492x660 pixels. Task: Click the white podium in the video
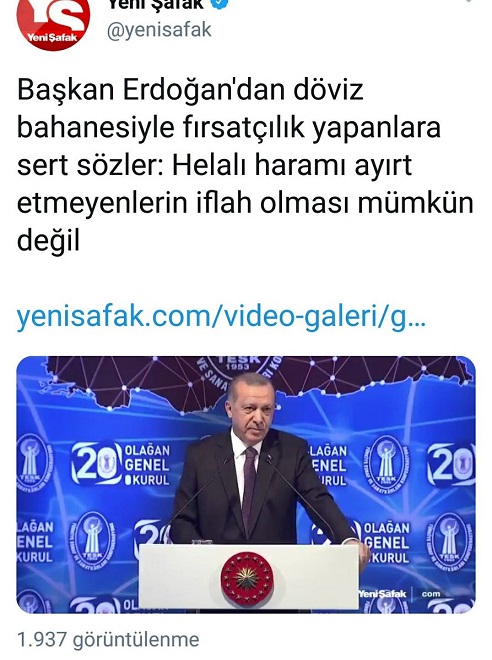click(x=249, y=576)
